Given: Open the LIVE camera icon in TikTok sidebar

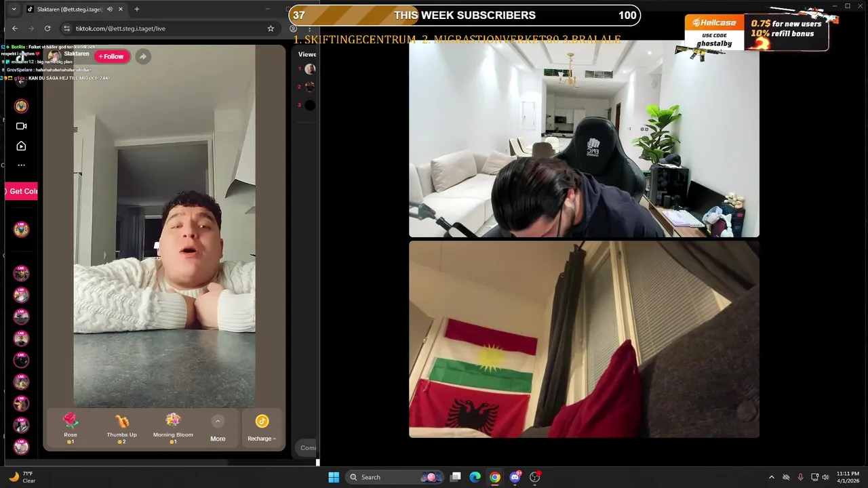Looking at the screenshot, I should click(21, 126).
